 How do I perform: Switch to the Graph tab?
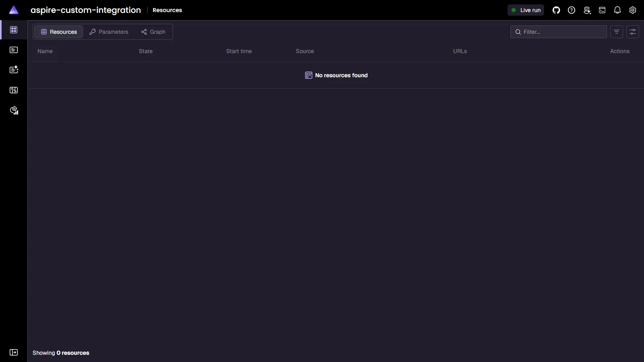coord(153,32)
